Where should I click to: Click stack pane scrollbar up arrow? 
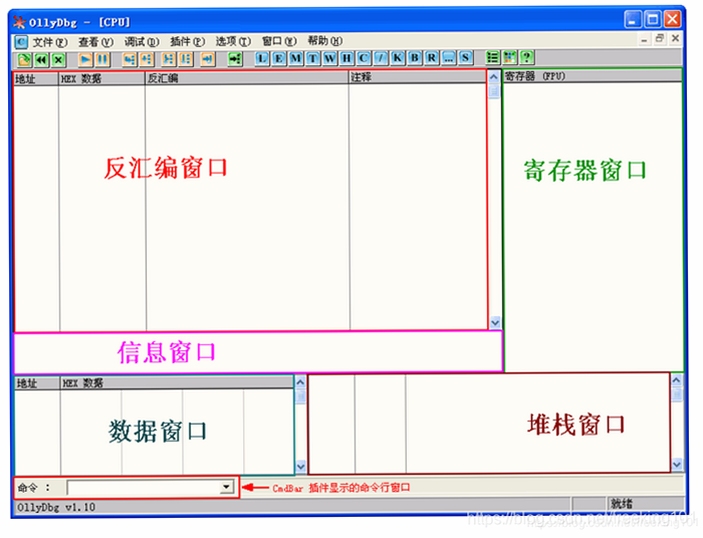pos(677,380)
